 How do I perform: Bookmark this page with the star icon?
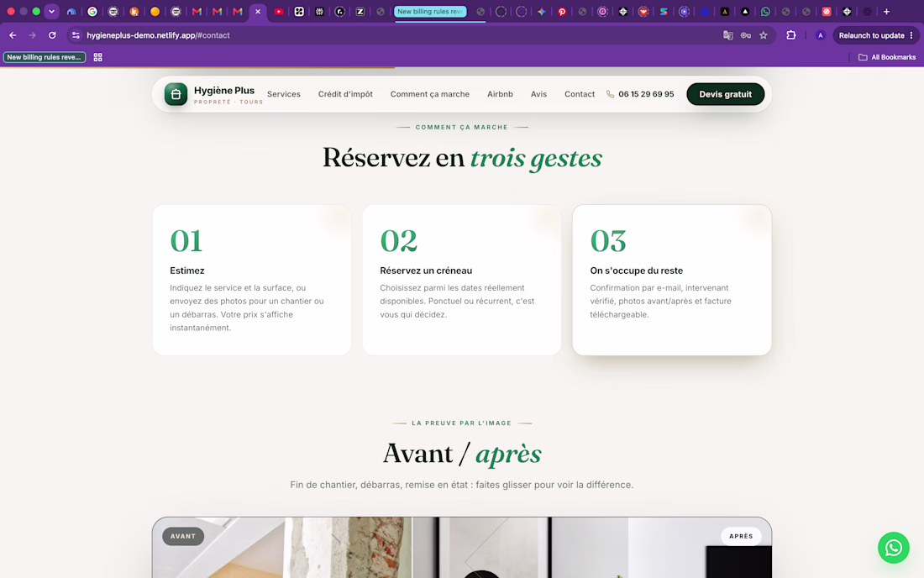click(x=763, y=35)
